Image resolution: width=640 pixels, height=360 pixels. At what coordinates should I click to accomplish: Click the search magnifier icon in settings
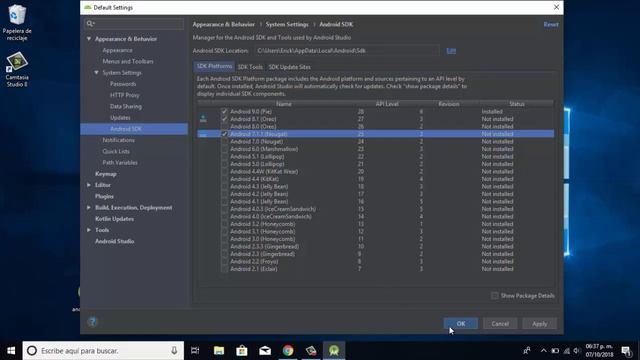[x=90, y=24]
